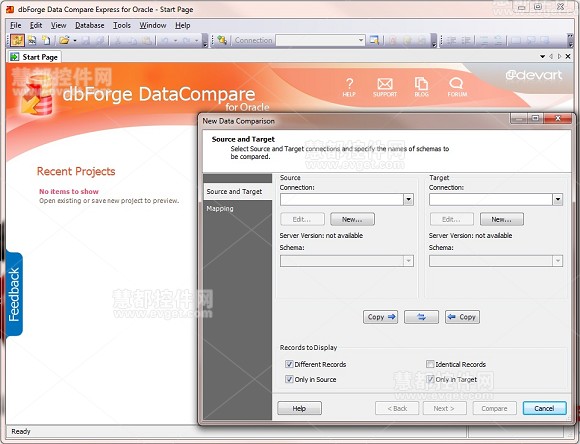Click the New SQL document toolbar icon
The width and height of the screenshot is (580, 444).
[32, 40]
